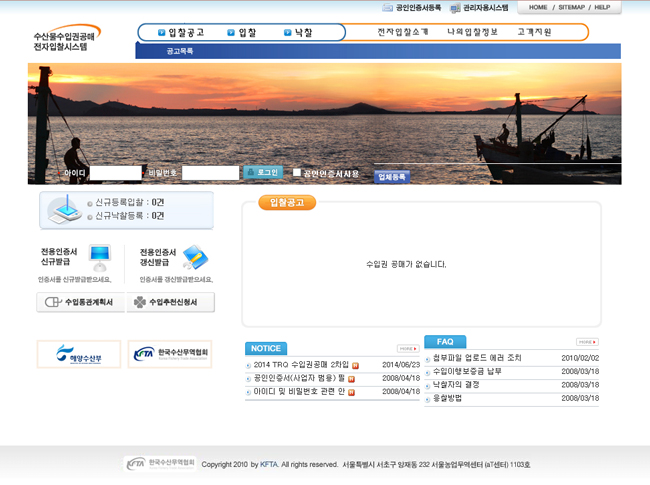The width and height of the screenshot is (650, 485).
Task: Click the site logo 수산물수입권공매 전자입찰시스템
Action: 67,40
